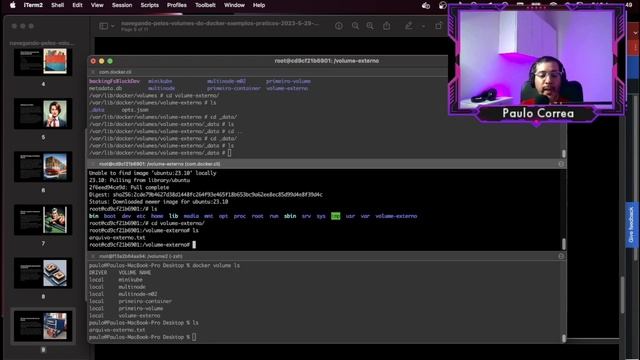The height and width of the screenshot is (360, 640).
Task: Click the top terminal pane scrollbar handle
Action: 564,153
